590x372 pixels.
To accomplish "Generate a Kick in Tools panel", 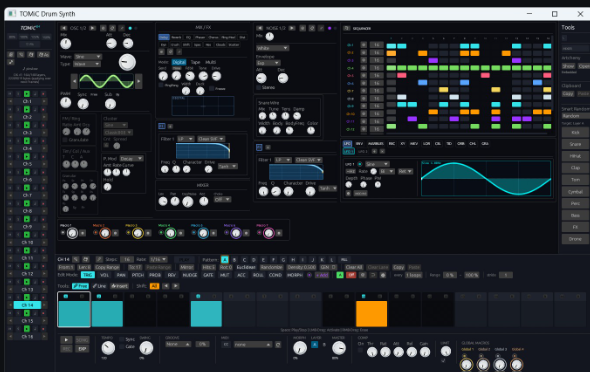I will click(x=575, y=132).
